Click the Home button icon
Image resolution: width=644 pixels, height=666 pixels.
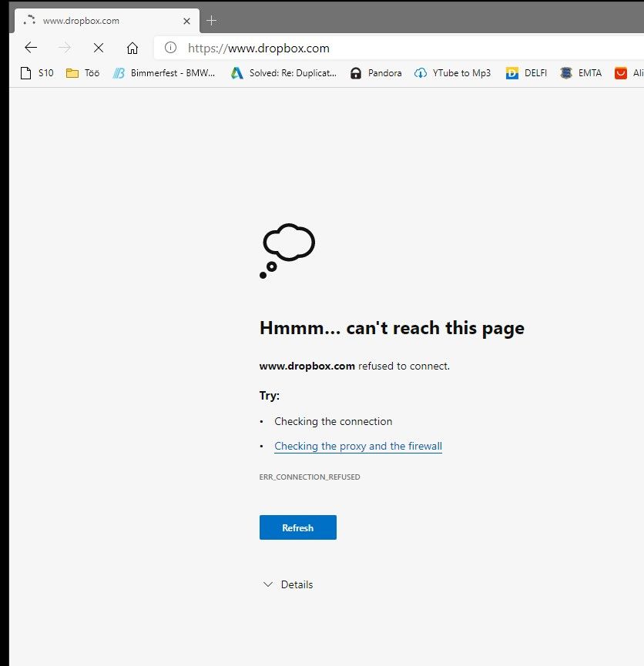[132, 48]
